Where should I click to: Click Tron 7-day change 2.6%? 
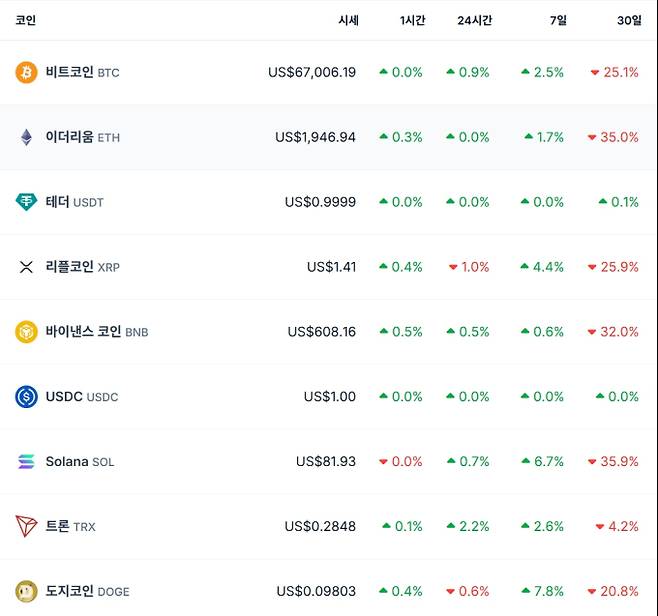tap(542, 526)
